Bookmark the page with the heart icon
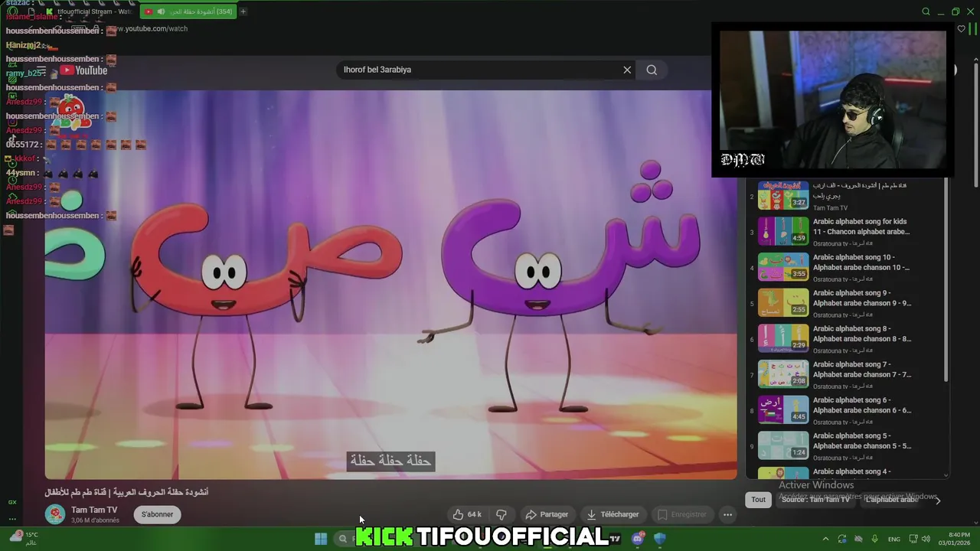 [x=962, y=29]
